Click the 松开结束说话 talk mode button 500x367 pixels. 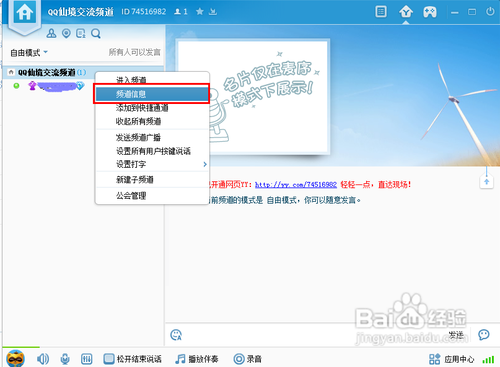point(132,359)
